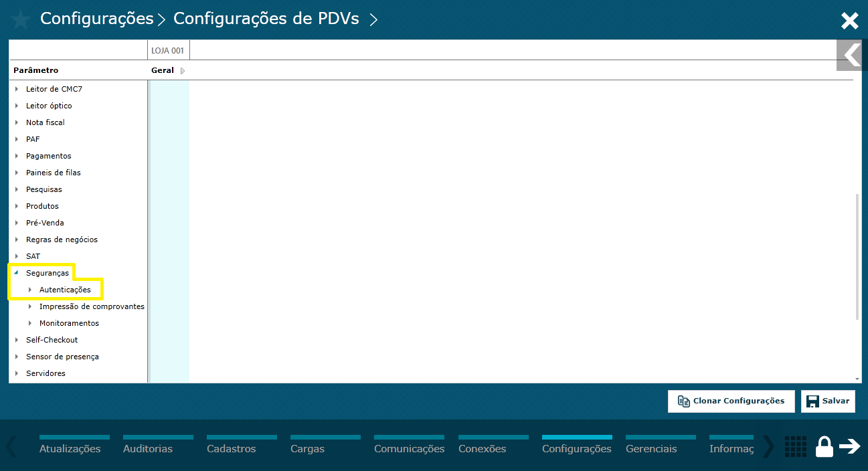868x471 pixels.
Task: Click the vertical scrollbar thumb
Action: point(857,257)
